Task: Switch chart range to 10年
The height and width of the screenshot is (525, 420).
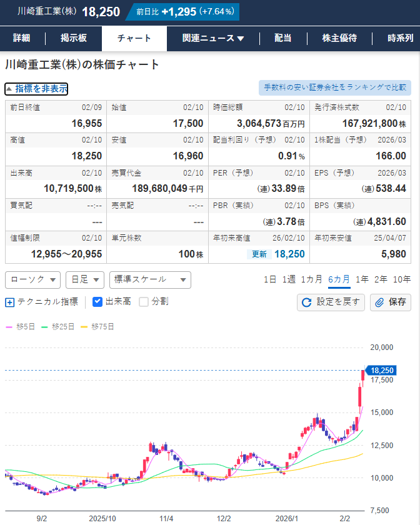Action: pyautogui.click(x=402, y=279)
